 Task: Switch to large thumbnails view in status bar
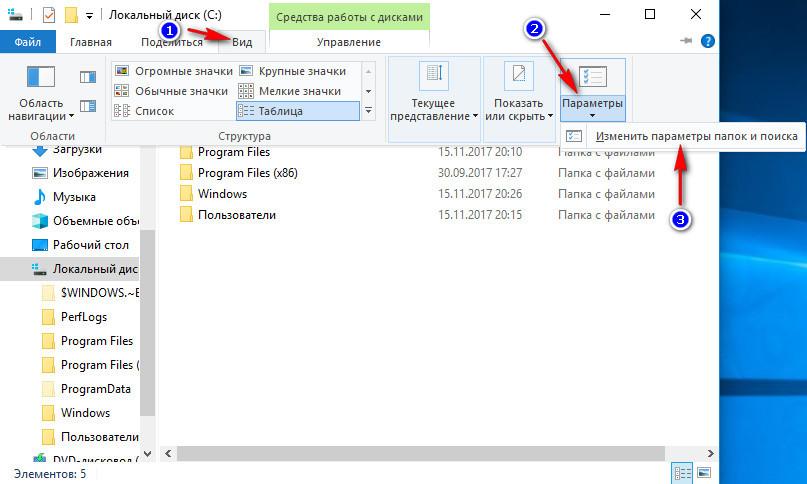pyautogui.click(x=704, y=473)
